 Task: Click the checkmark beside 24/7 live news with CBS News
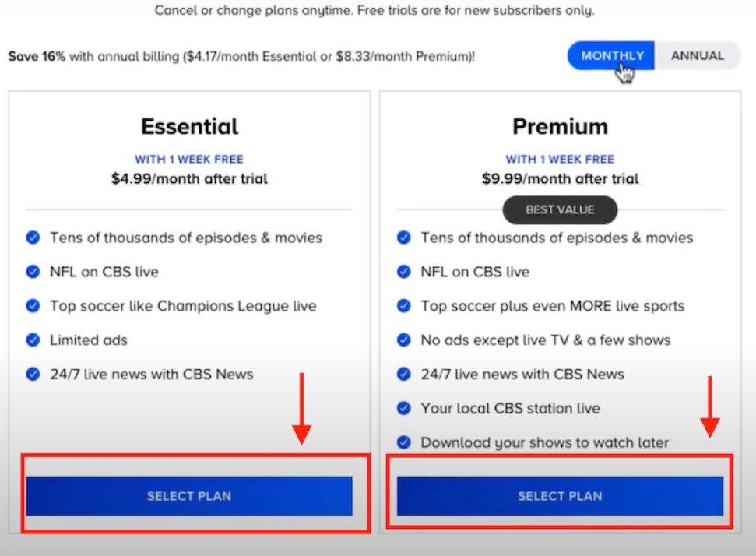pyautogui.click(x=33, y=375)
